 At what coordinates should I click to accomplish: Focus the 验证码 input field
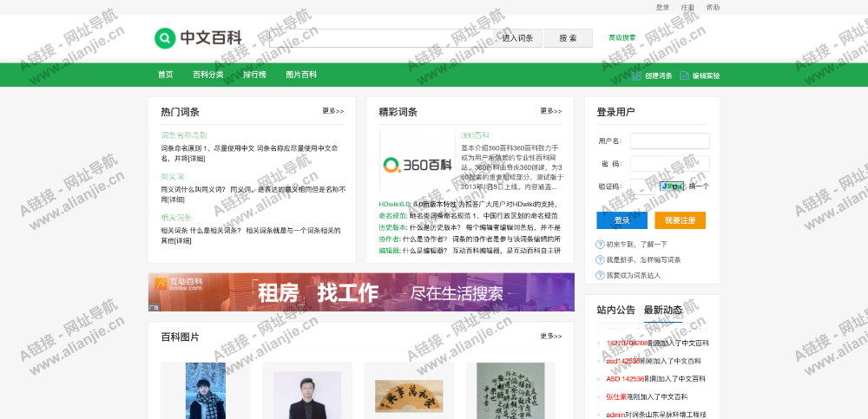point(643,187)
